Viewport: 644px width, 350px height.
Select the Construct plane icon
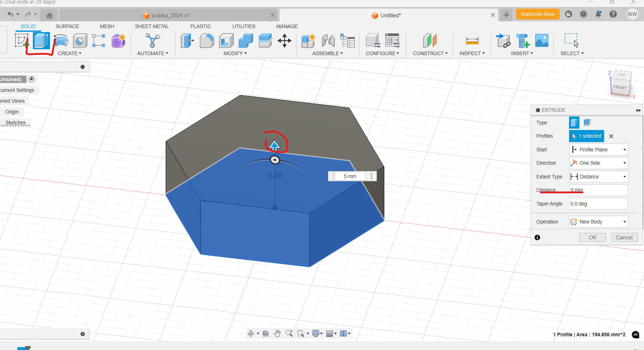(430, 41)
